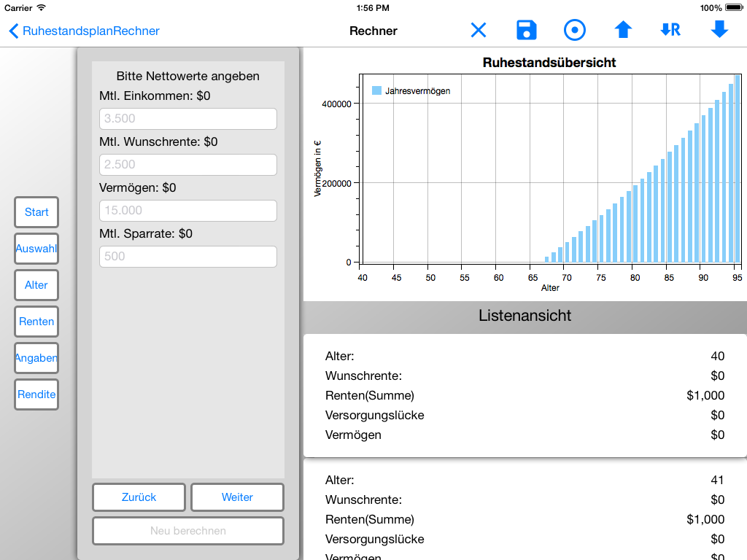This screenshot has width=747, height=560.
Task: Tap the back chevron icon
Action: (13, 31)
